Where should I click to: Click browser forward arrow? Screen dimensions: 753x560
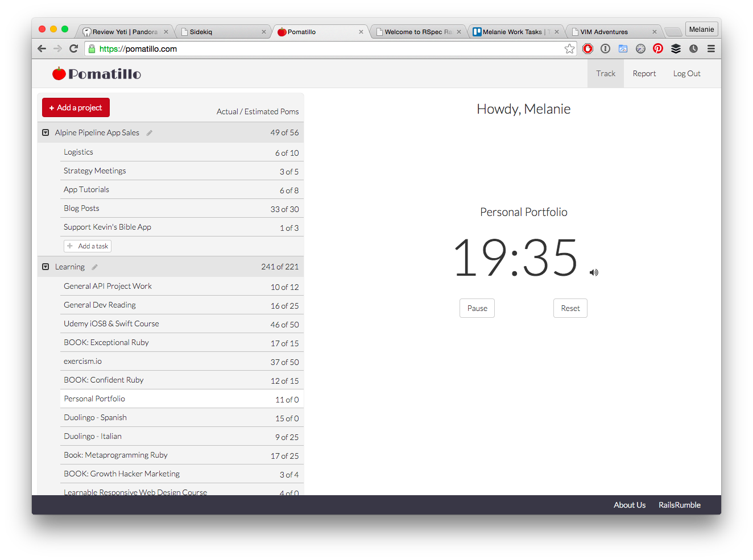[57, 49]
